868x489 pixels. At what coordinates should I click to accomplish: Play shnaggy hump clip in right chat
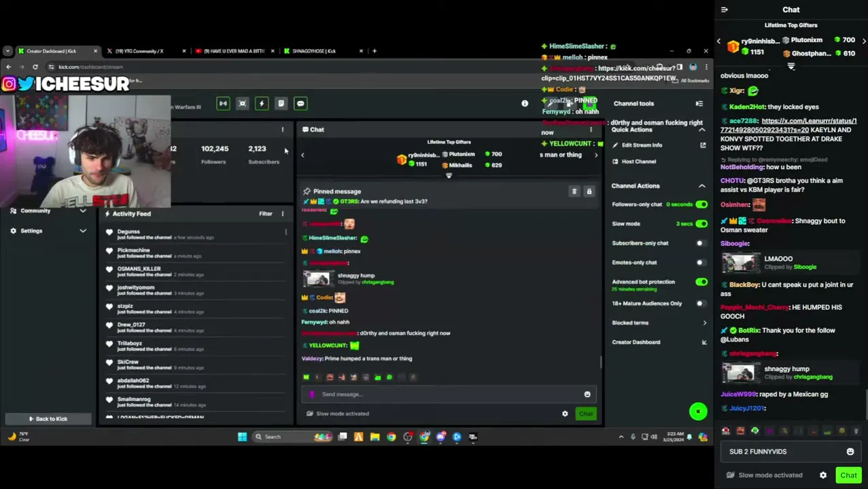[x=742, y=373]
